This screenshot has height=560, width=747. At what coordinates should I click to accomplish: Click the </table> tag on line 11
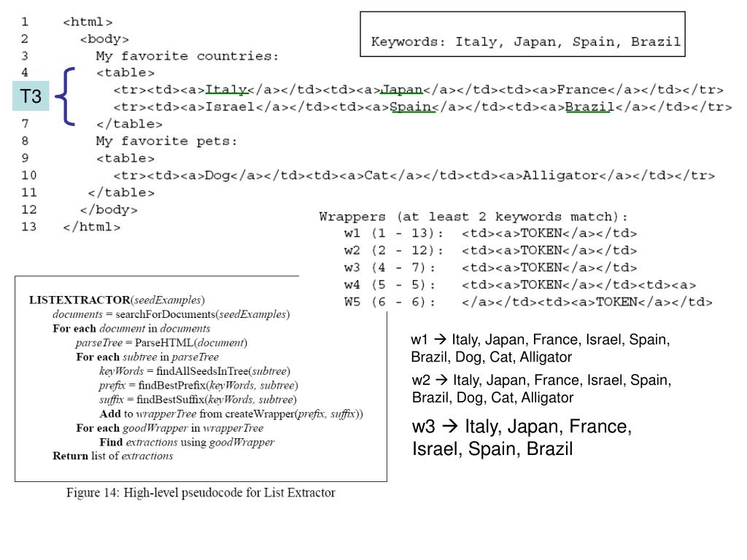pos(121,192)
